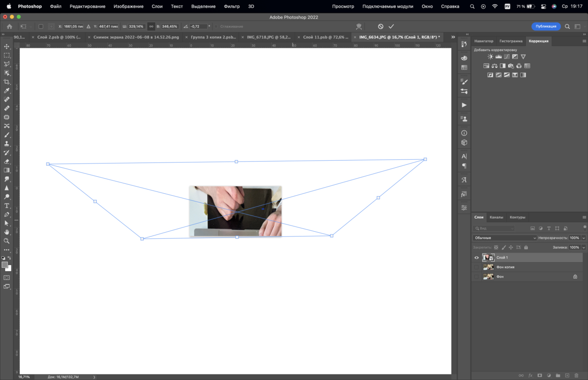The image size is (588, 380).
Task: Select the Hand tool in the toolbar
Action: click(7, 232)
